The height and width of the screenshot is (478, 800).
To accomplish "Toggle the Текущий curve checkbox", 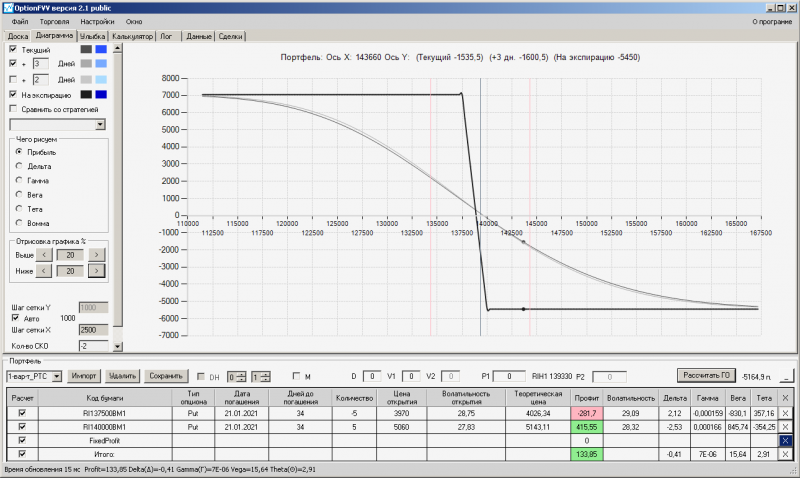I will pyautogui.click(x=13, y=49).
